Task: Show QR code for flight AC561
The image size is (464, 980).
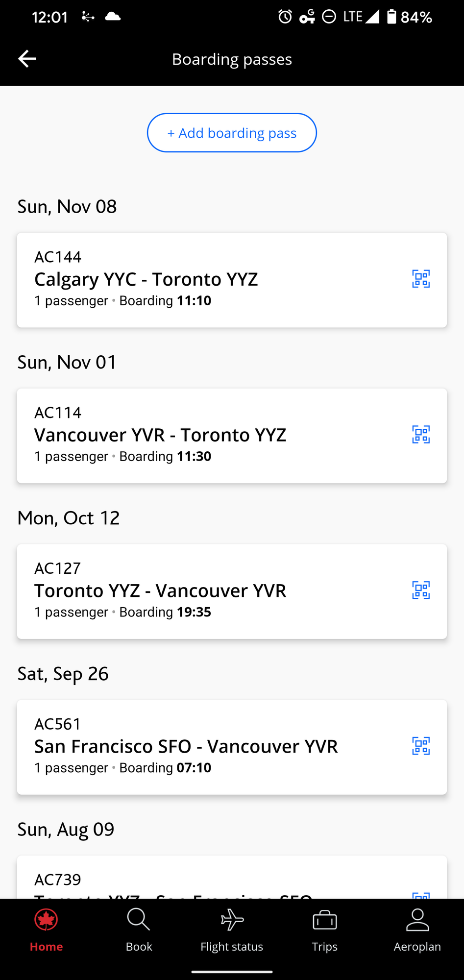Action: tap(421, 746)
